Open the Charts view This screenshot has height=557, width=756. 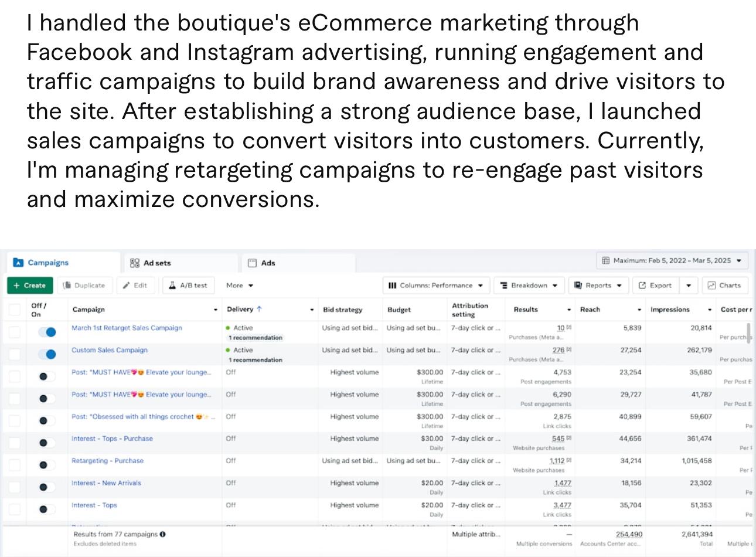point(725,286)
